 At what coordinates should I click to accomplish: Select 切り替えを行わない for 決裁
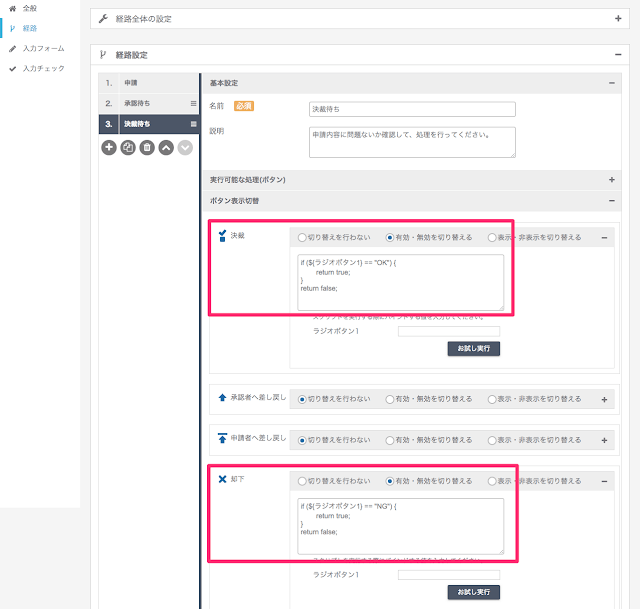point(302,238)
